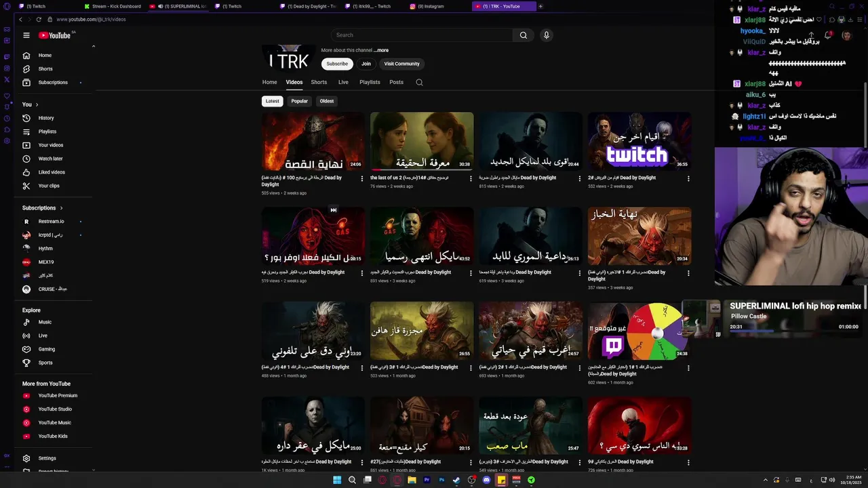Expand channel description via ...more
The height and width of the screenshot is (488, 868).
tap(380, 50)
